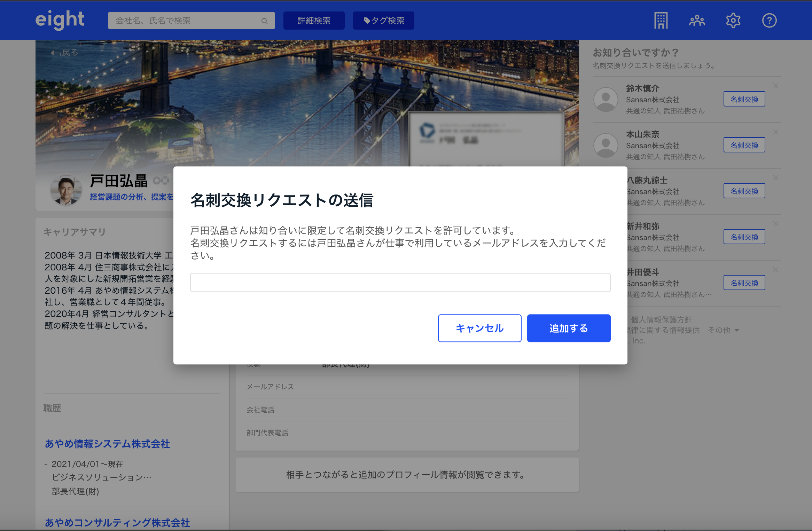Click the company building icon in header
812x531 pixels.
click(661, 21)
